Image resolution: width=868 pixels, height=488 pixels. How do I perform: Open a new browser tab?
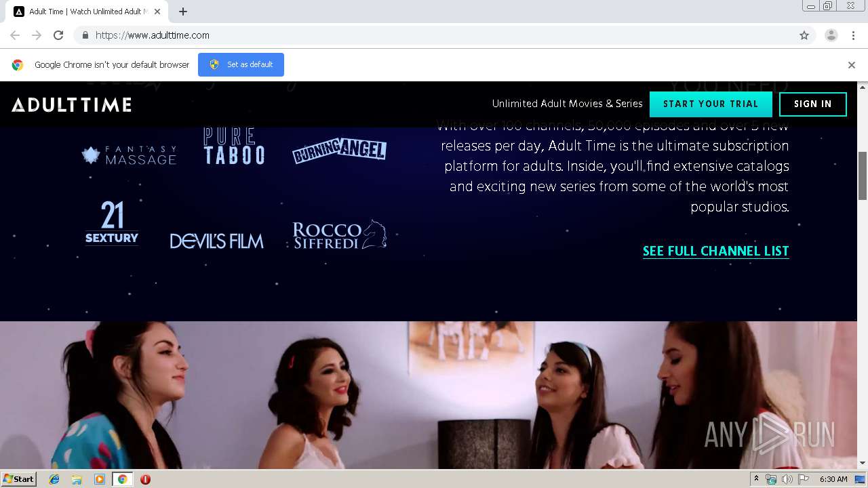click(x=183, y=12)
